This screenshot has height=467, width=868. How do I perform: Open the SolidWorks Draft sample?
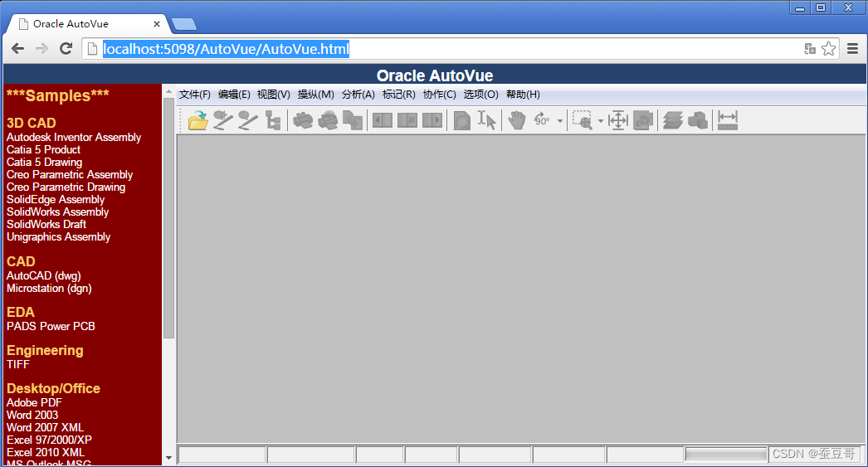tap(46, 225)
